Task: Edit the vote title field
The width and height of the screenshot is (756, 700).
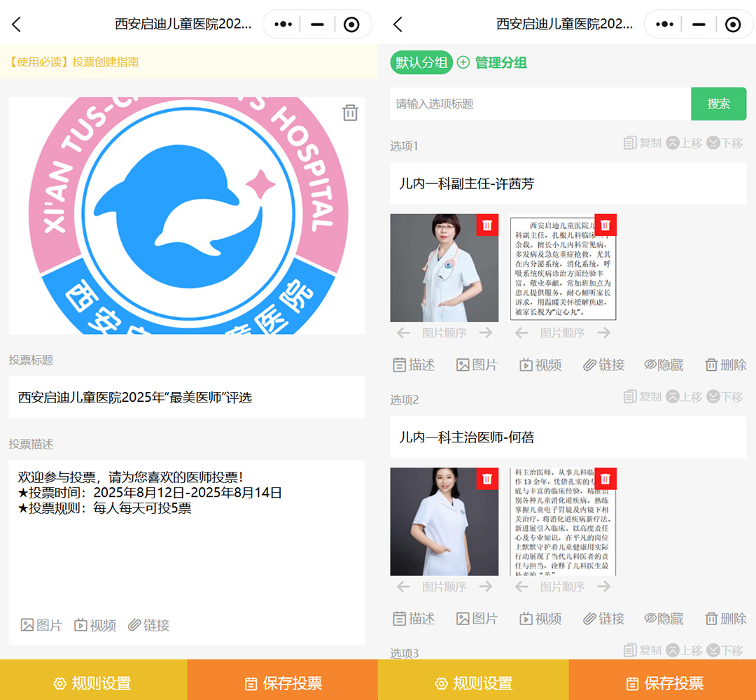Action: 187,397
